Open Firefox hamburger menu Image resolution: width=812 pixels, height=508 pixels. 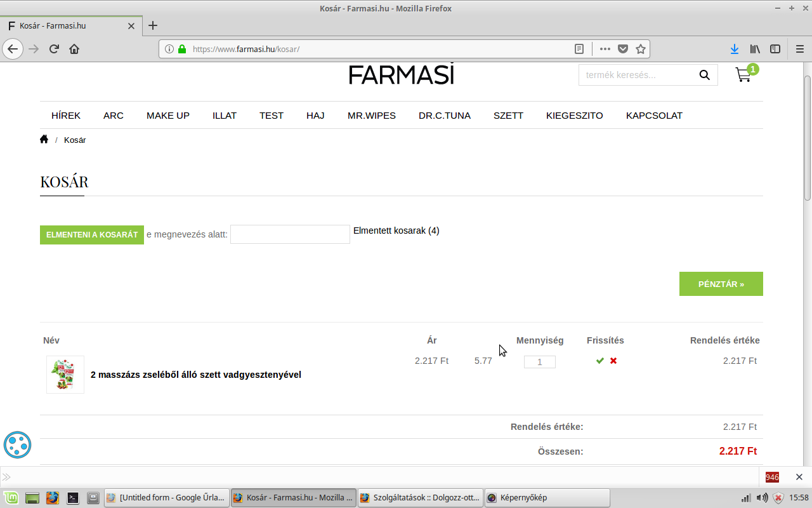[799, 49]
